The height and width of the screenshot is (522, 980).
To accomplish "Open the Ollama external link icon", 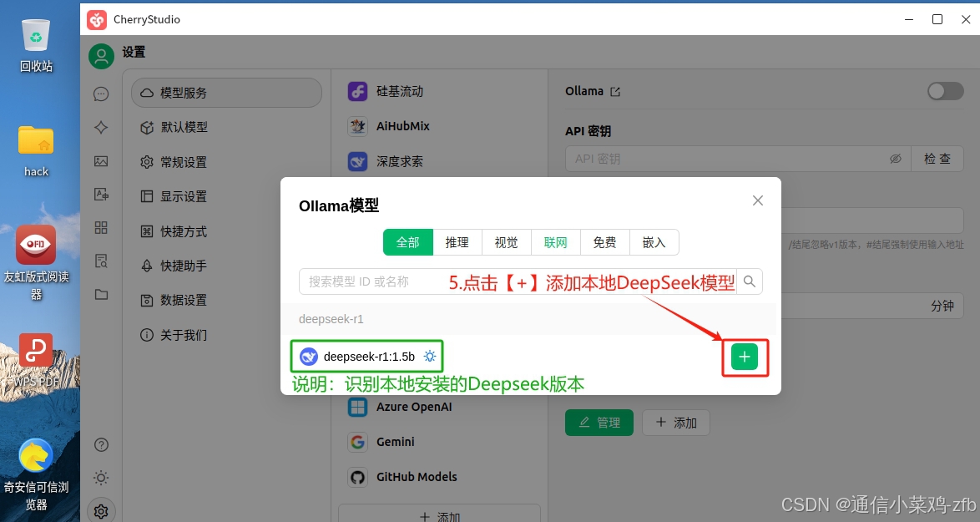I will point(615,92).
